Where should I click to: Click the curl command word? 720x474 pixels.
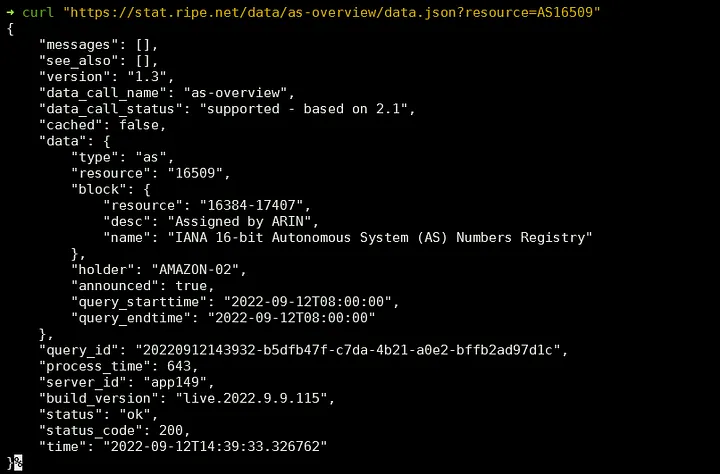[38, 11]
